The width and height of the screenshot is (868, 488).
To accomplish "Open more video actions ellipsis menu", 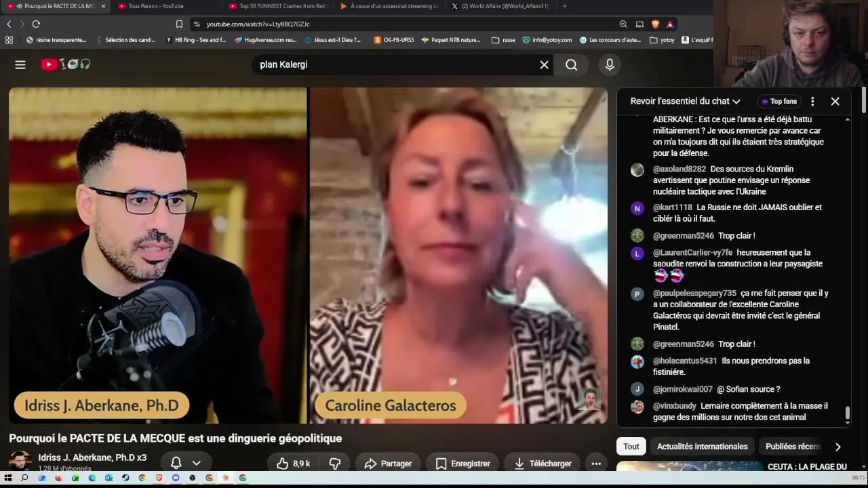I will click(596, 464).
